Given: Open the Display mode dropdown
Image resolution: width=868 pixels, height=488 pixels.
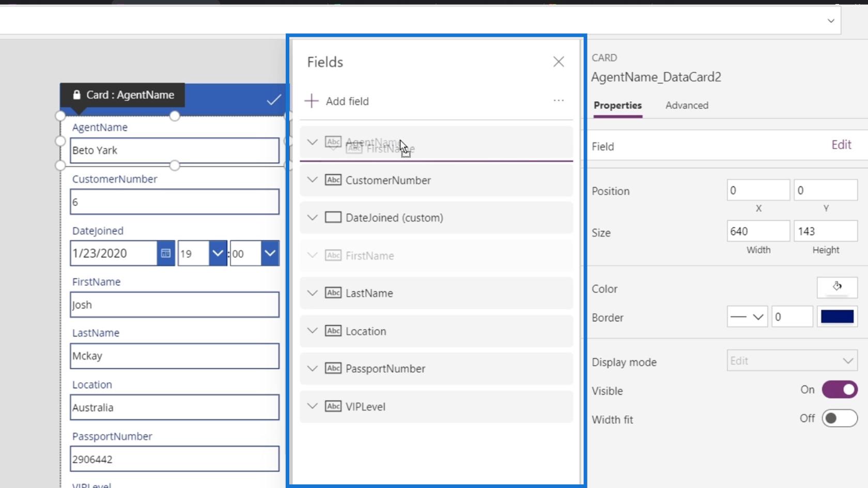Looking at the screenshot, I should coord(792,361).
